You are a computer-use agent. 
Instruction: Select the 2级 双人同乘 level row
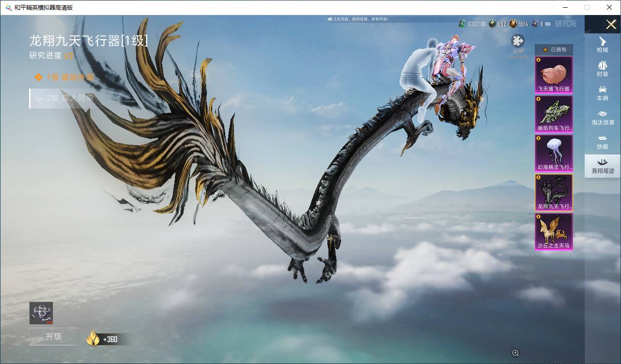coord(64,98)
